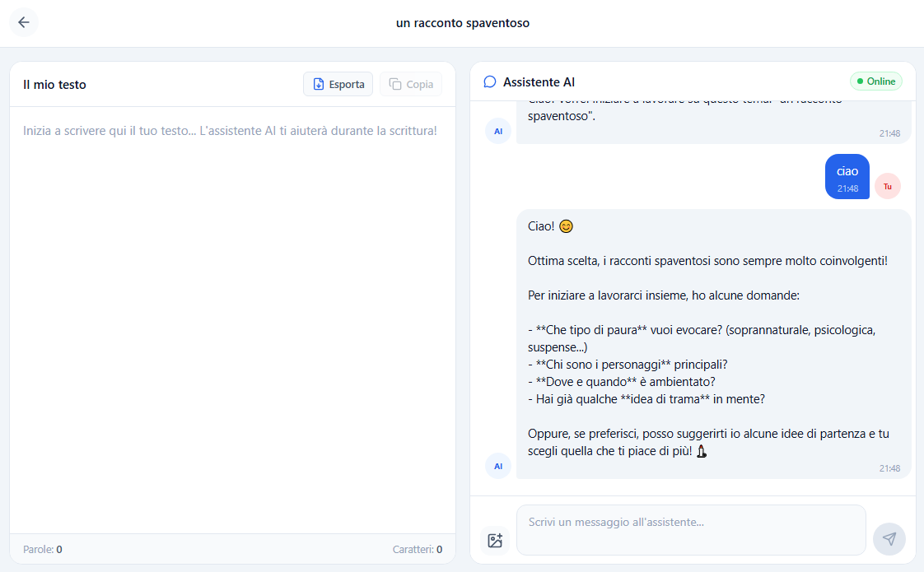The image size is (924, 572).
Task: Click the line "Ottima scelta, i racconti spaventosi..."
Action: [707, 261]
